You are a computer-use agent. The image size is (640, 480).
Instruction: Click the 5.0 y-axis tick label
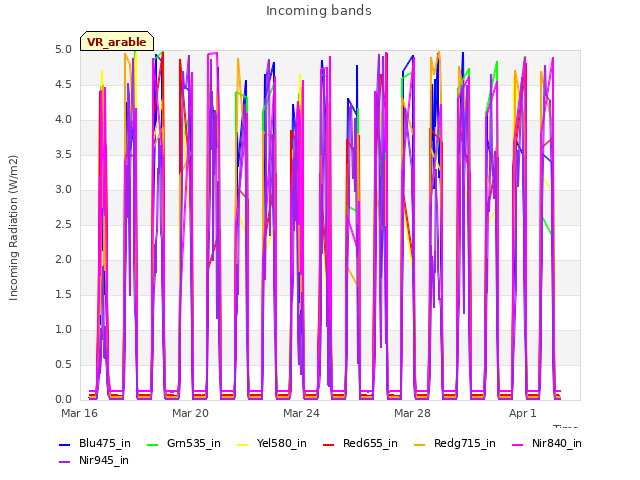[x=63, y=49]
